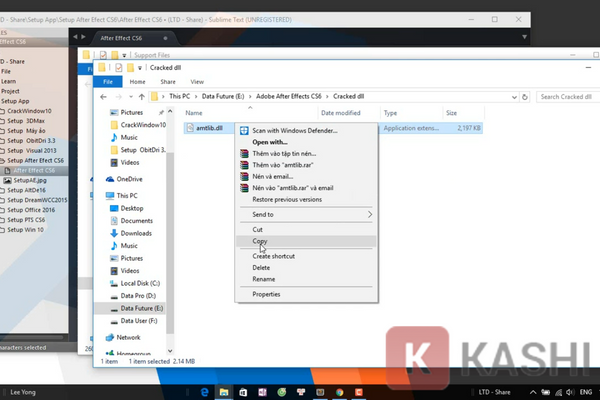
Task: Click the Up one level arrow
Action: (138, 97)
